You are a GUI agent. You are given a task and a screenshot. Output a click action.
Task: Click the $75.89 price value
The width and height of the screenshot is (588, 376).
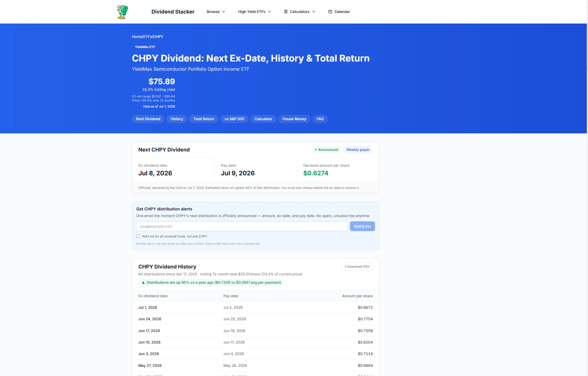click(162, 82)
